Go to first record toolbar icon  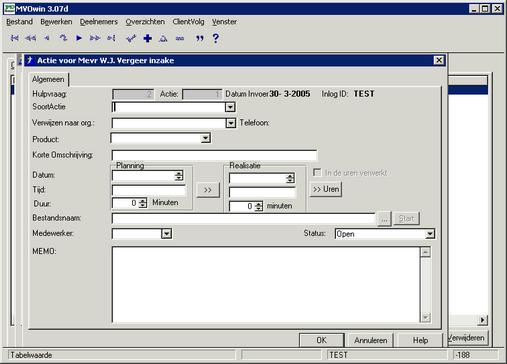click(14, 38)
